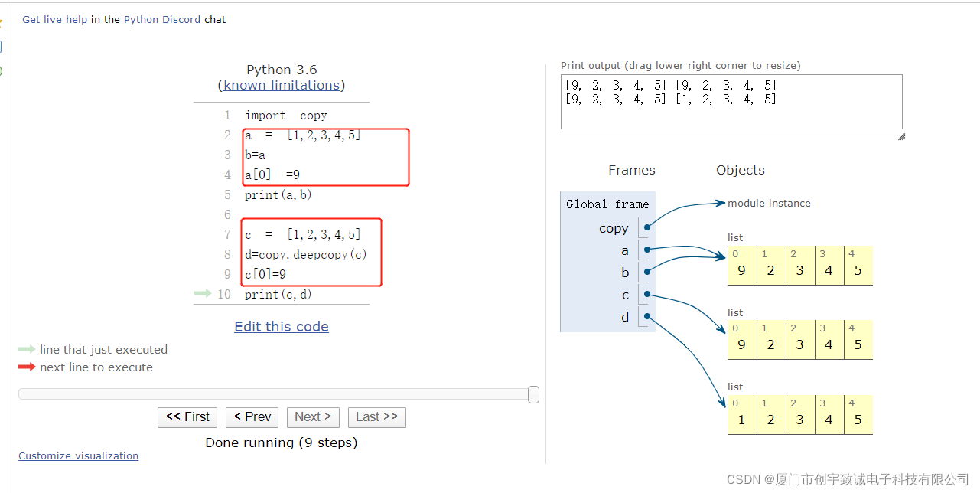Click the pointer dot next to 'copy' variable

click(646, 227)
